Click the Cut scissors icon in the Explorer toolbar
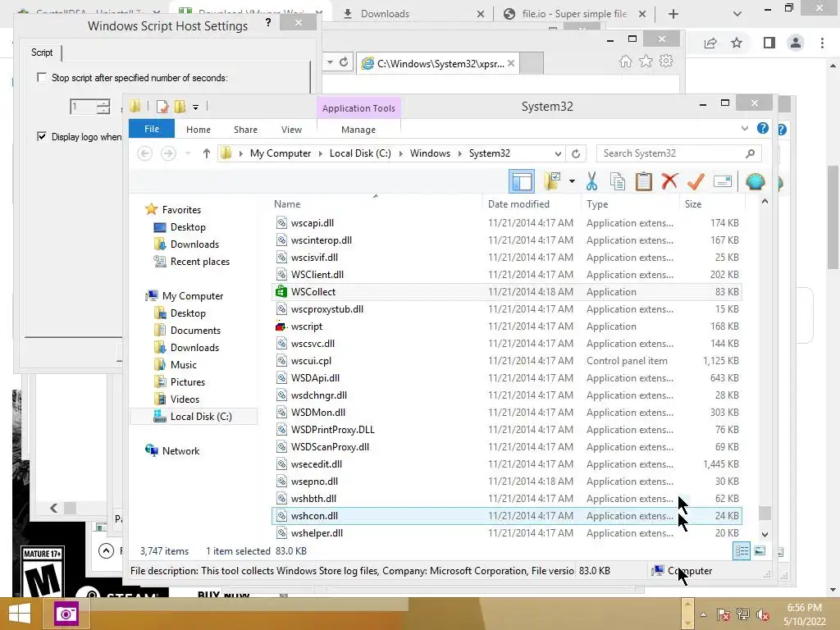 point(591,181)
